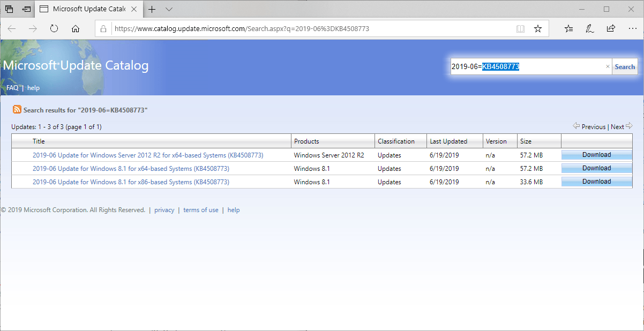Click the Microsoft Update Catalog title
Image resolution: width=644 pixels, height=331 pixels.
click(x=76, y=65)
